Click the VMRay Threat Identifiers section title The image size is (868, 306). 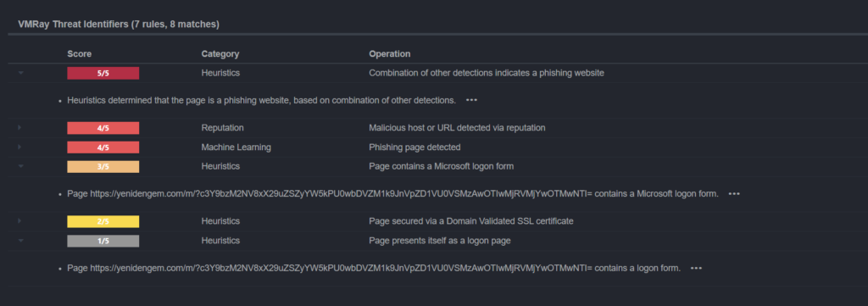pos(119,25)
